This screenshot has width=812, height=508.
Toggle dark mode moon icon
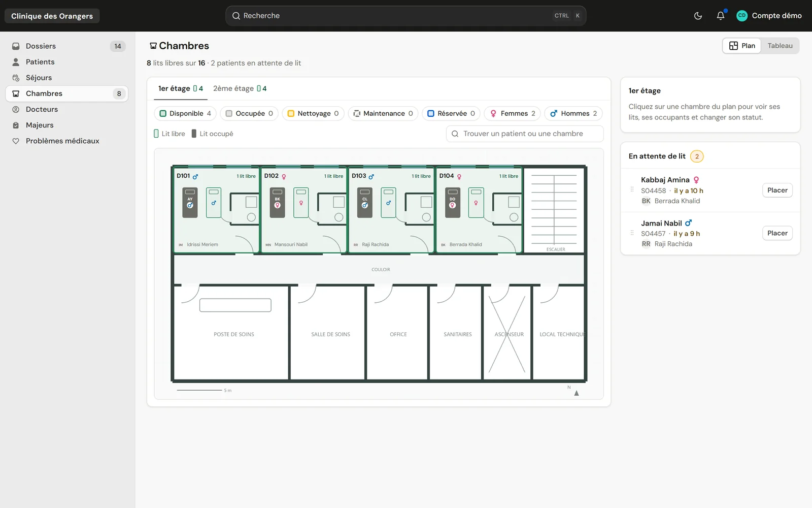pos(698,16)
